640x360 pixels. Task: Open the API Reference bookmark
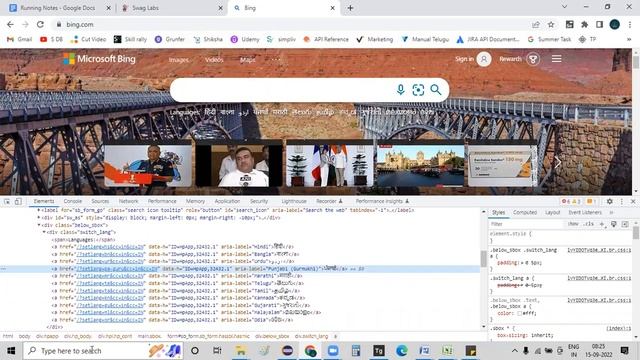(x=326, y=39)
